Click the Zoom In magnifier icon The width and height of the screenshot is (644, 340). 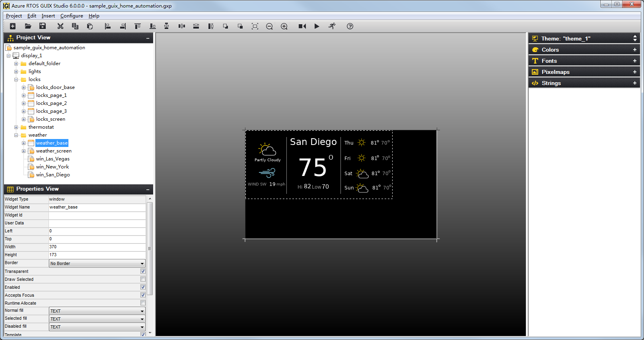pyautogui.click(x=284, y=26)
